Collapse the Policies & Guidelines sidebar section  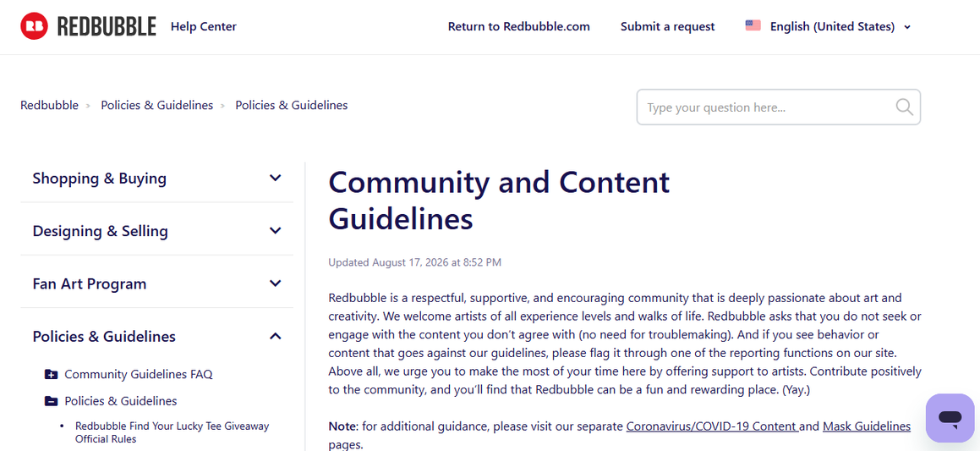[156, 337]
